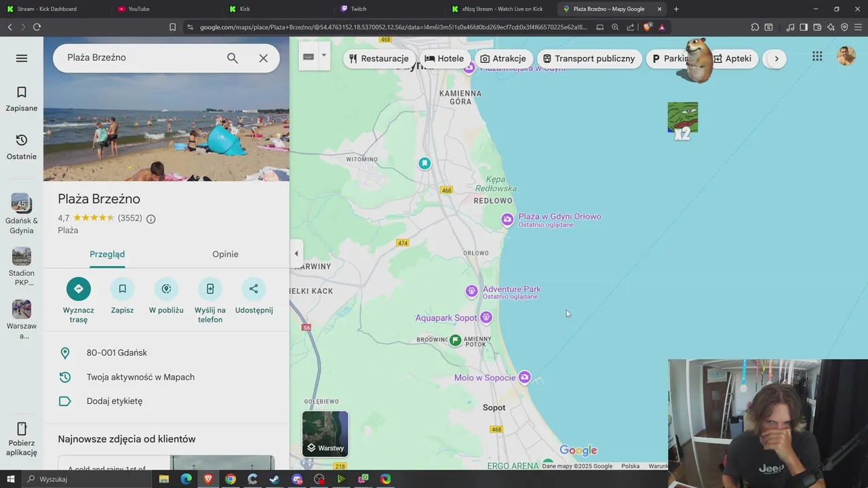Open Zapisane saved places
This screenshot has width=868, height=488.
pyautogui.click(x=22, y=99)
